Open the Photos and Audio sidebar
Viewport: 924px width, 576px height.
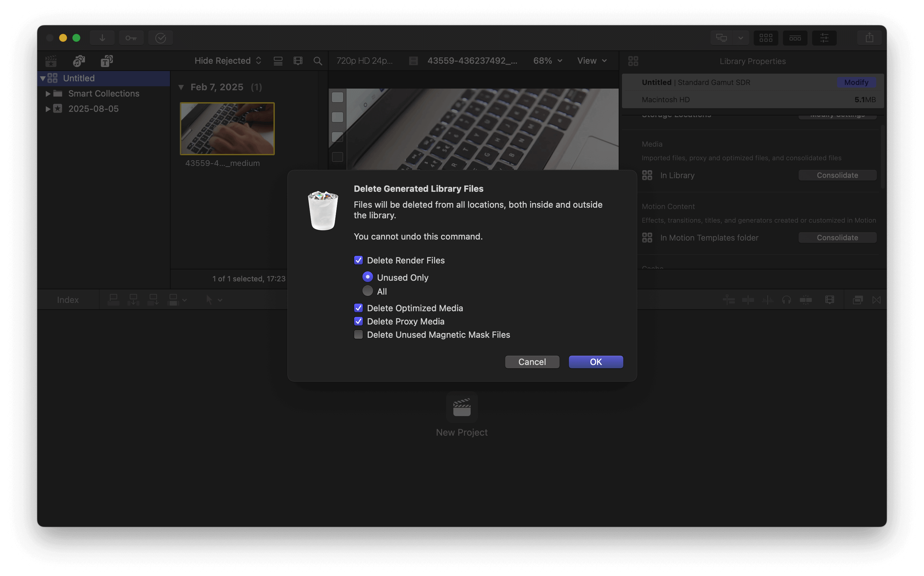click(79, 61)
